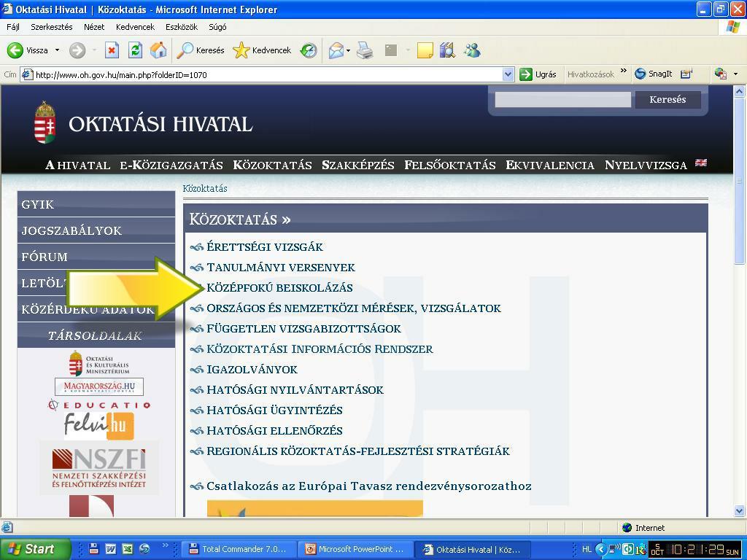Expand the address bar dropdown arrow

click(508, 75)
